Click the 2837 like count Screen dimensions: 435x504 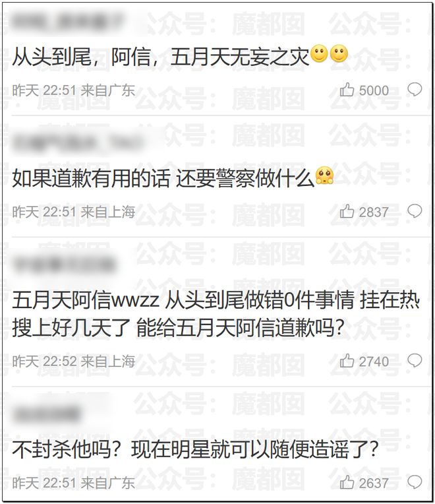(374, 212)
